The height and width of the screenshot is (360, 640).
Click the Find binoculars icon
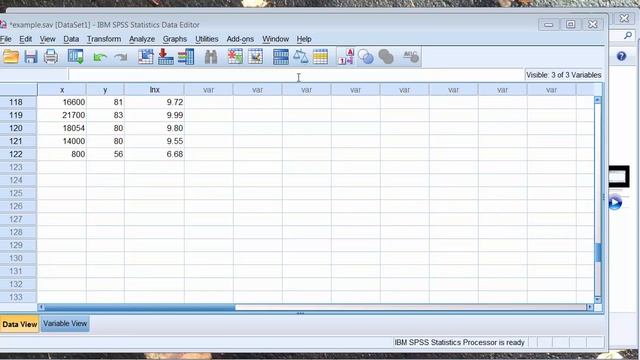(211, 57)
